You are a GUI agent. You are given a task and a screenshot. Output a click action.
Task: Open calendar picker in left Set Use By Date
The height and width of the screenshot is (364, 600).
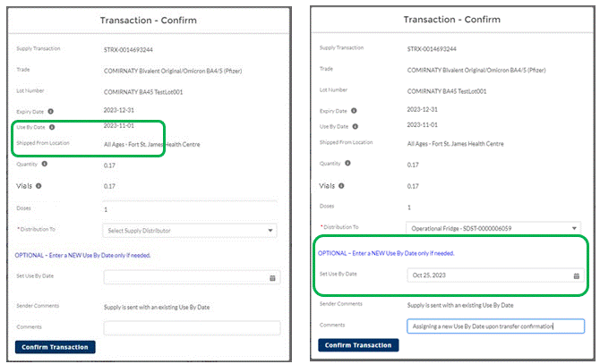(272, 278)
